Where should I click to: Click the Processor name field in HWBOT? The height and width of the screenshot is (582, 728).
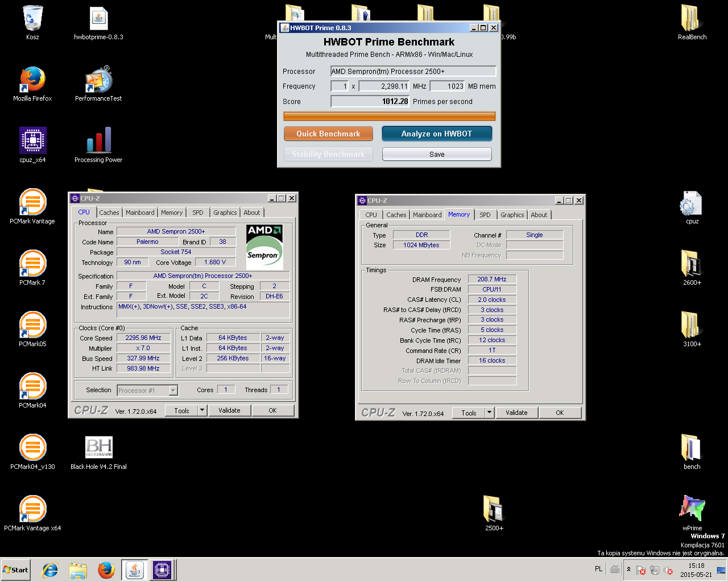(413, 71)
